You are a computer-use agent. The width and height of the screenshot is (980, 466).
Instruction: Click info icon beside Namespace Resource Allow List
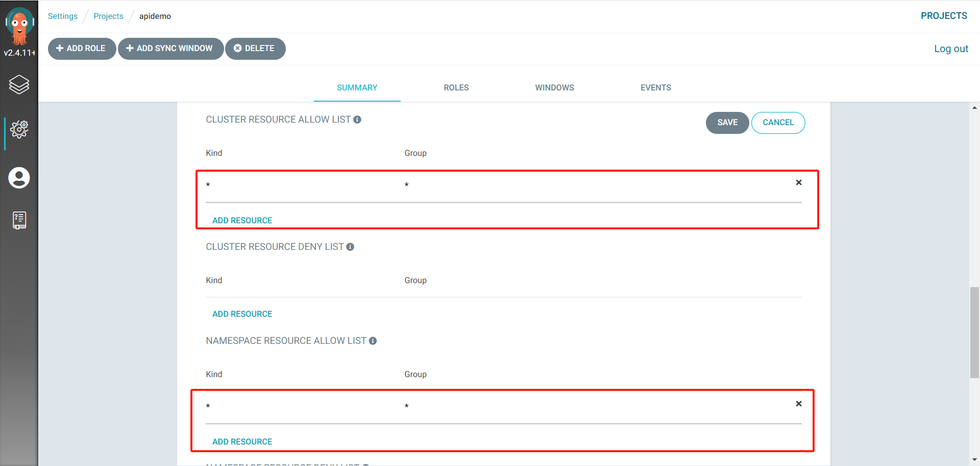(373, 341)
